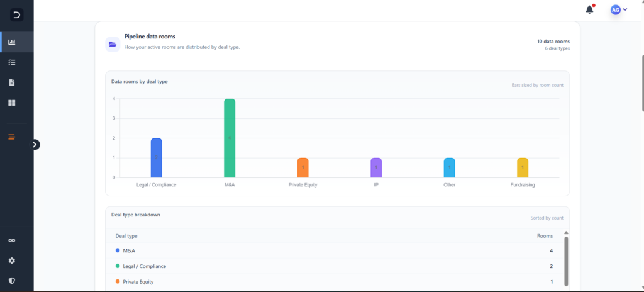Click the yellow Fundraising bar
Image resolution: width=644 pixels, height=292 pixels.
(x=522, y=167)
